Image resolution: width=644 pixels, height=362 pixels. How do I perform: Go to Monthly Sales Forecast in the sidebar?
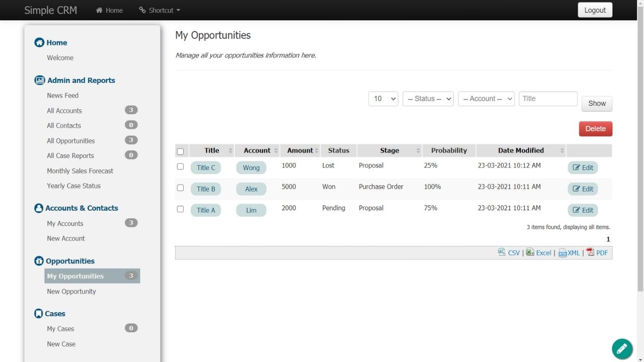(80, 171)
